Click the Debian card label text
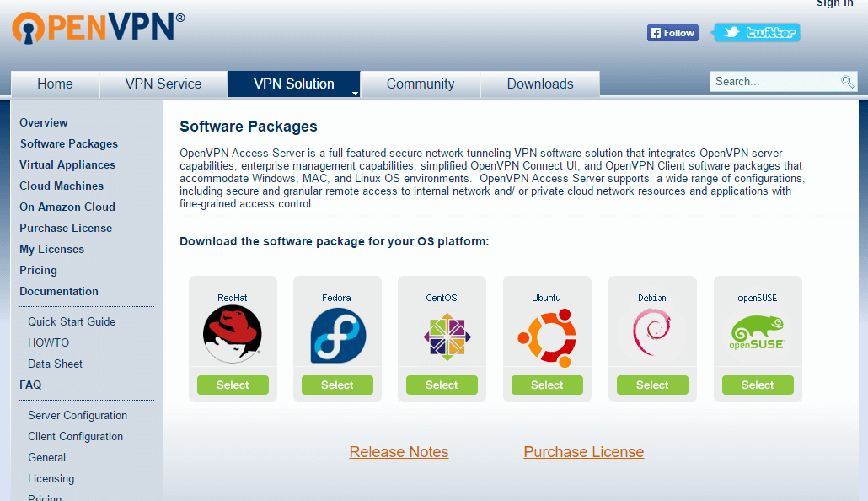The width and height of the screenshot is (868, 501). coord(652,298)
